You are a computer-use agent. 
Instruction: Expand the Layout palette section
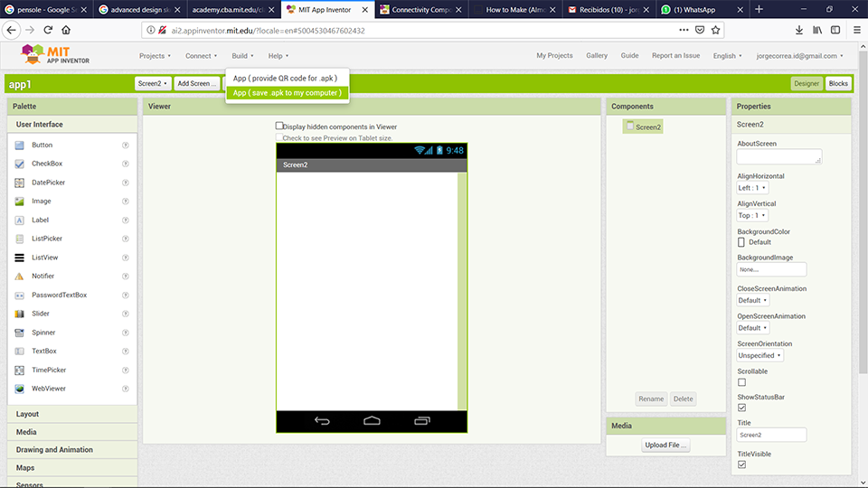pos(72,414)
